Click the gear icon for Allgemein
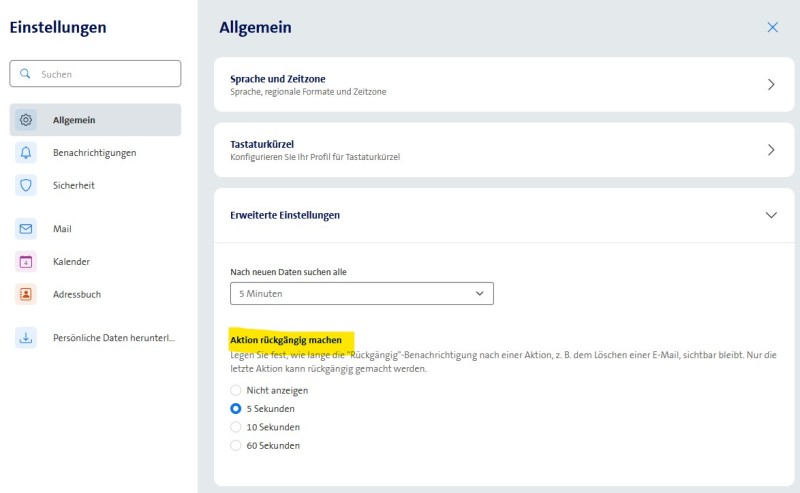The image size is (800, 493). (x=26, y=120)
